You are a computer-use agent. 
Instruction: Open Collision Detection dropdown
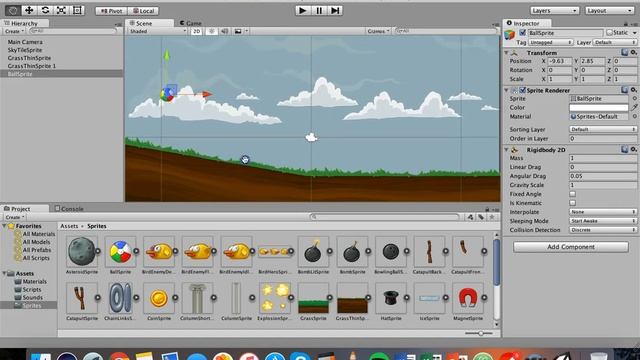(603, 230)
